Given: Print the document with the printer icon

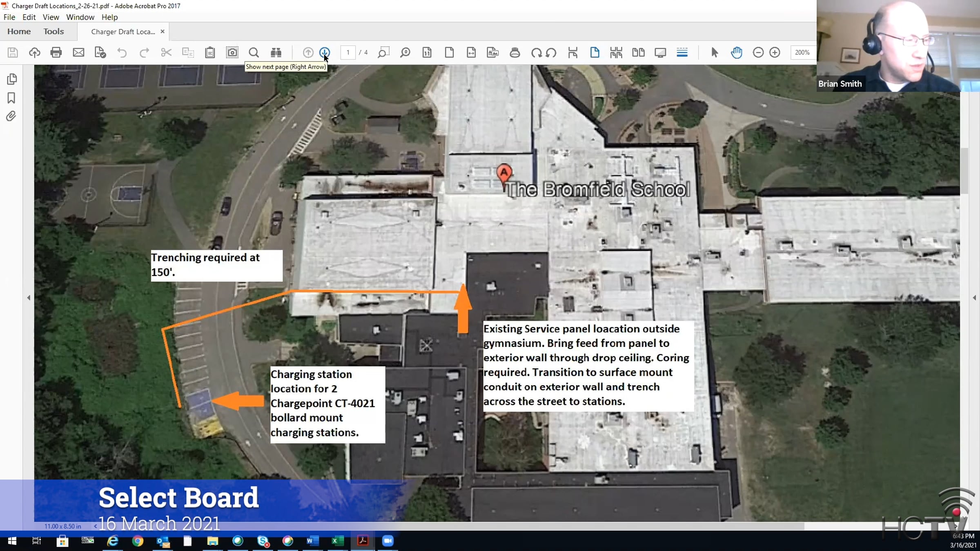Looking at the screenshot, I should pos(56,52).
